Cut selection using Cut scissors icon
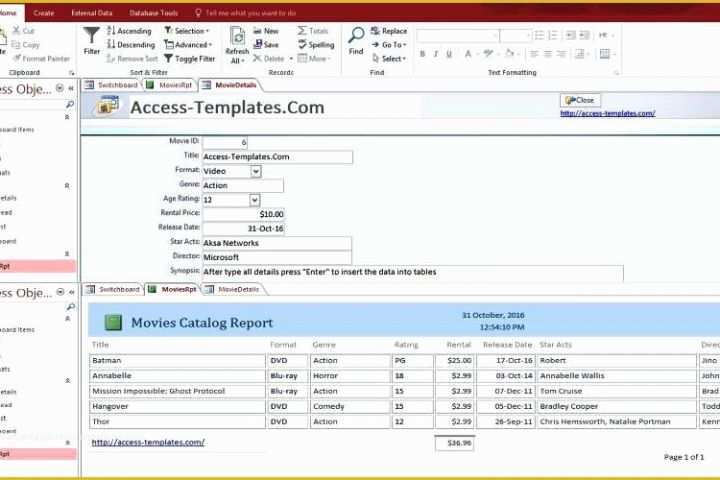This screenshot has width=720, height=480. click(23, 31)
